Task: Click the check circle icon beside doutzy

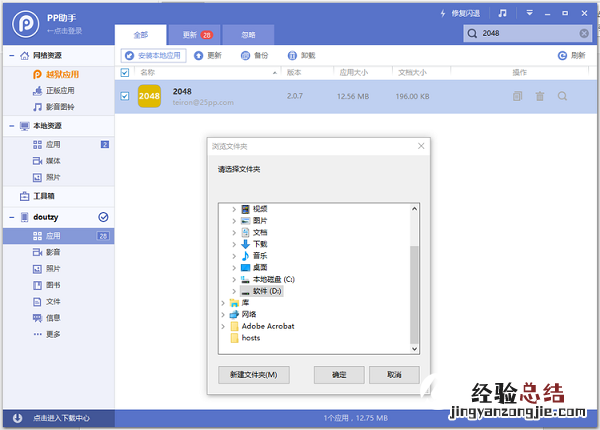Action: click(x=103, y=217)
